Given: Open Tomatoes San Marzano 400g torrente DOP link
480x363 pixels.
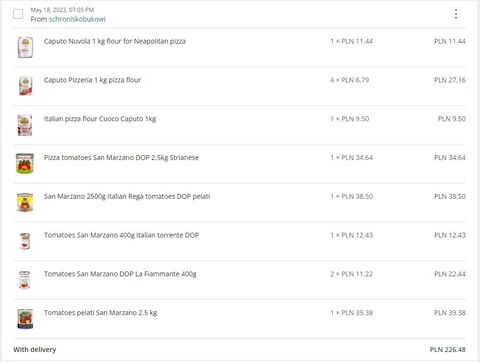Looking at the screenshot, I should coord(122,235).
